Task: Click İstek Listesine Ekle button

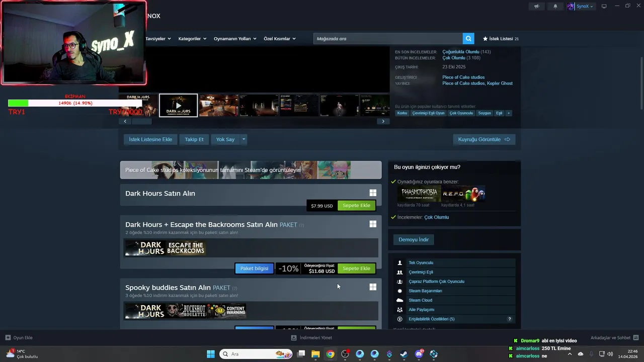Action: [x=150, y=139]
